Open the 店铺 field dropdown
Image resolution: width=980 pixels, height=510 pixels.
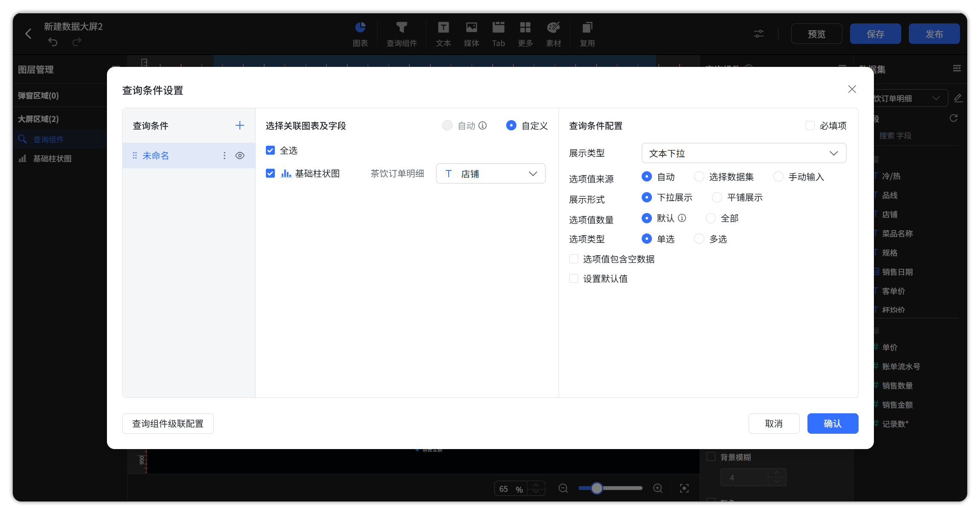491,173
